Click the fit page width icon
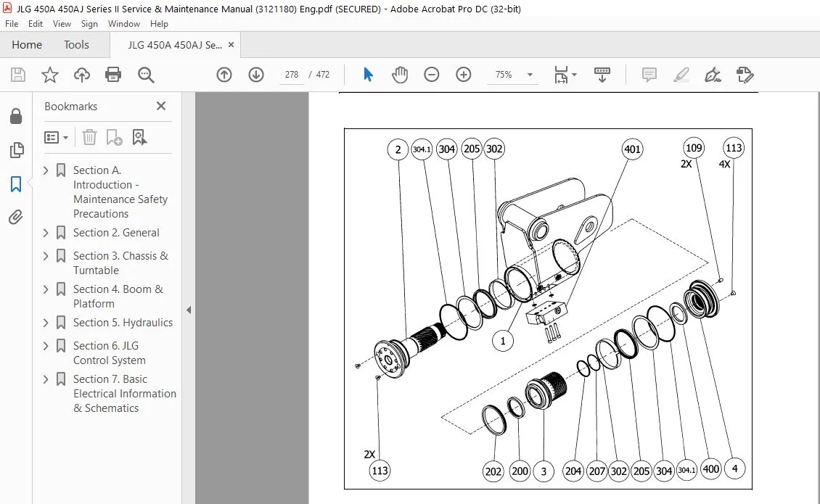 click(x=561, y=75)
